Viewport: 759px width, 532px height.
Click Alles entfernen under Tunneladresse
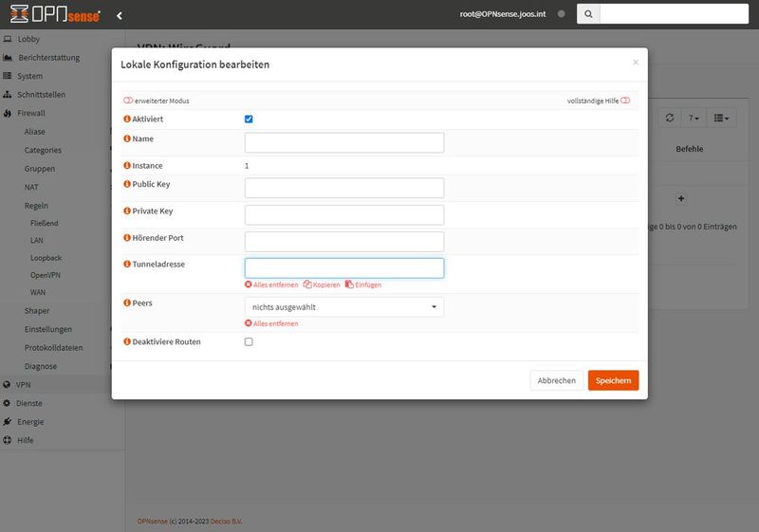[x=271, y=284]
